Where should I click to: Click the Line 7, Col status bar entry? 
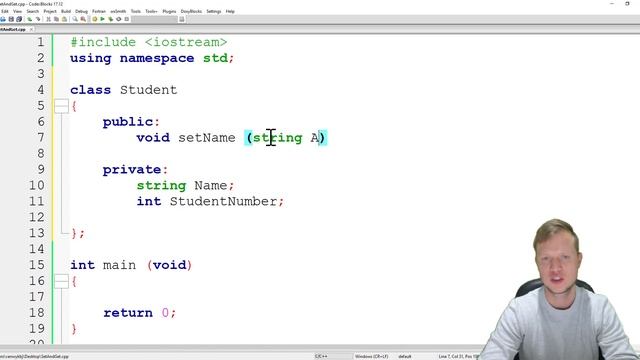(x=459, y=356)
